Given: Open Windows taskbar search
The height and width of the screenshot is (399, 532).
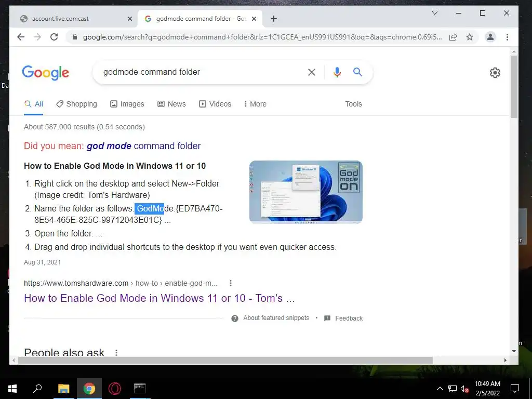Looking at the screenshot, I should [x=37, y=389].
